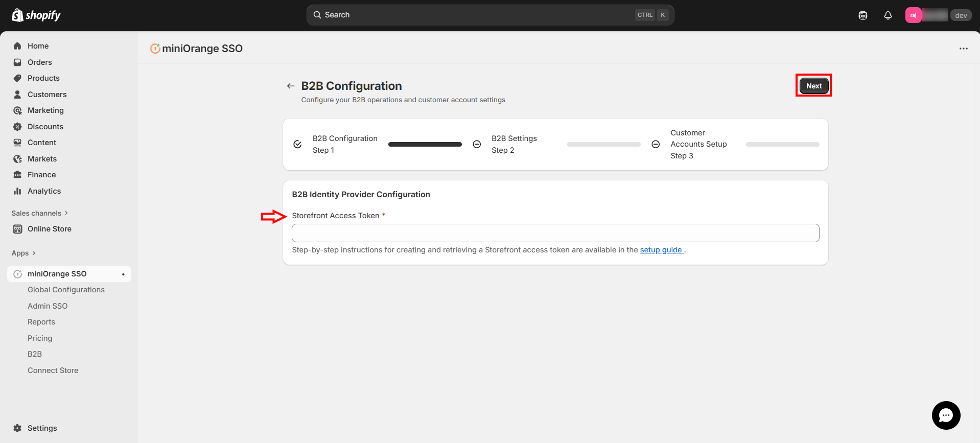Click the Search bar at top
Image resolution: width=980 pixels, height=443 pixels.
point(489,15)
